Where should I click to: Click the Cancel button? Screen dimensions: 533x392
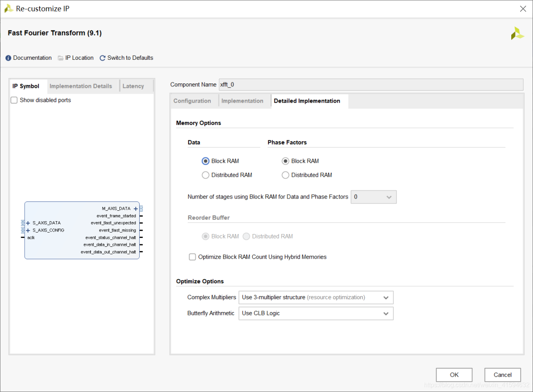(502, 375)
